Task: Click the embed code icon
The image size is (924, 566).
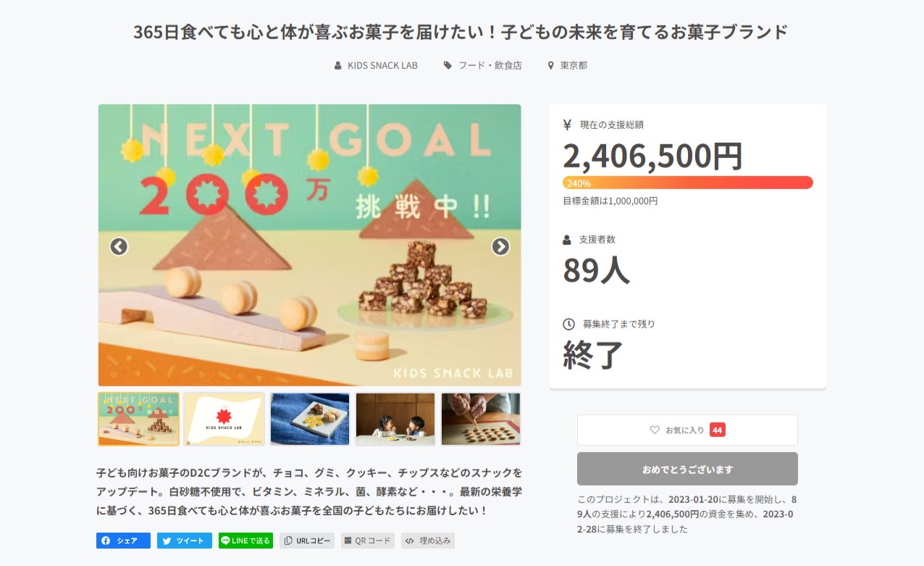Action: coord(409,541)
